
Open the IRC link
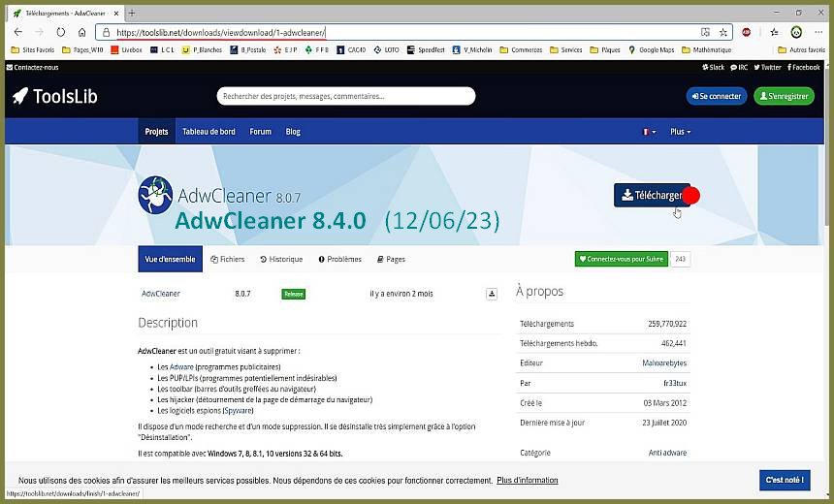(739, 67)
